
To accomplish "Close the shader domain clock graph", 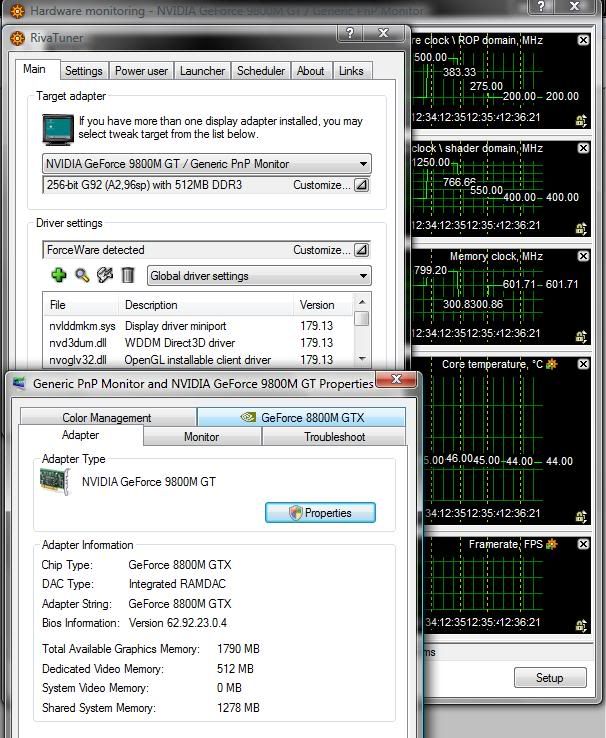I will pyautogui.click(x=583, y=148).
